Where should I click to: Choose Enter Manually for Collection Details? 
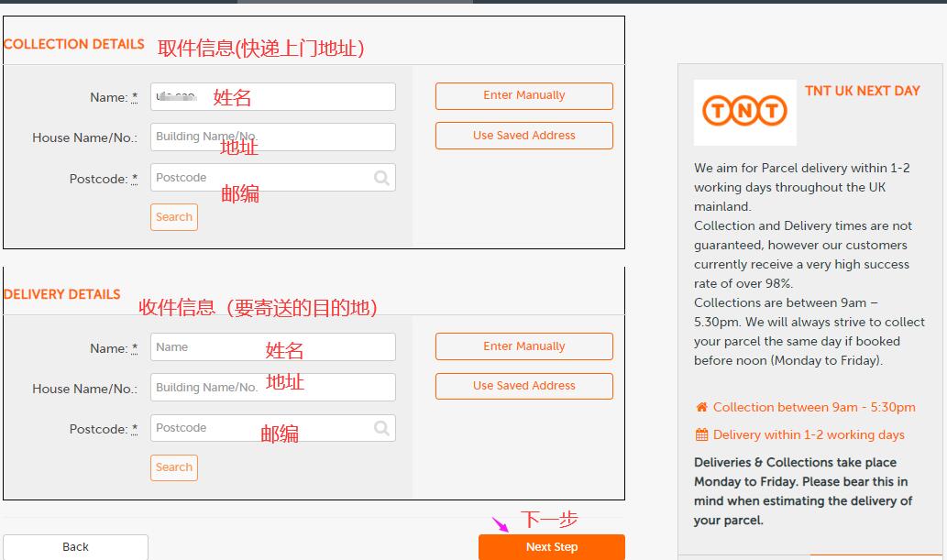(523, 95)
